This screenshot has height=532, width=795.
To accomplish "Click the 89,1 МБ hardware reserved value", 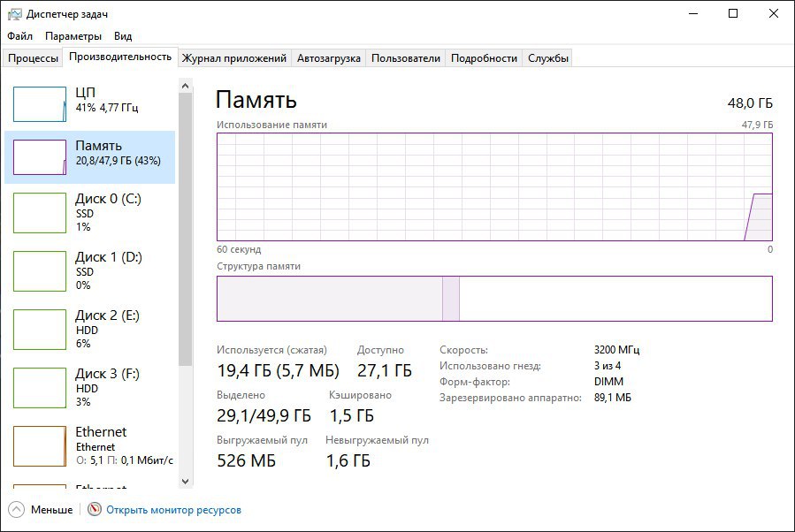I will (613, 398).
